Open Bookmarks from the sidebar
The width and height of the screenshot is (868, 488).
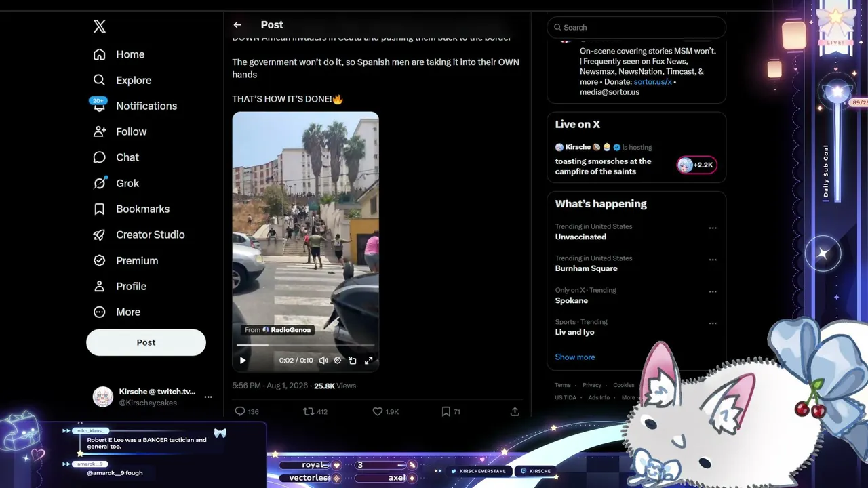coord(132,209)
